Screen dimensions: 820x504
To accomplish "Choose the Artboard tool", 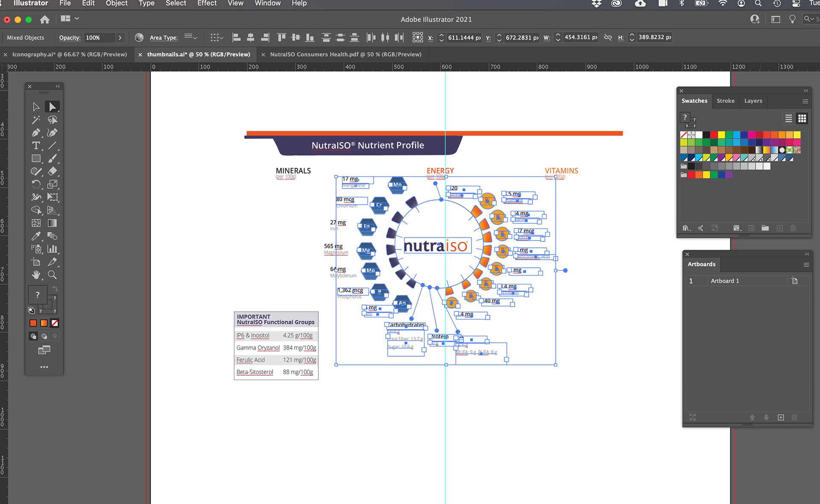I will 36,262.
